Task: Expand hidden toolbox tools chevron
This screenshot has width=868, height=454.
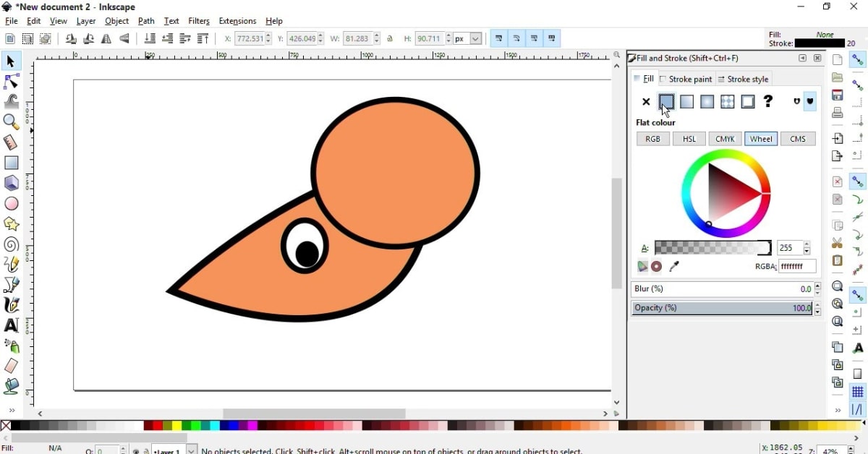Action: coord(12,411)
